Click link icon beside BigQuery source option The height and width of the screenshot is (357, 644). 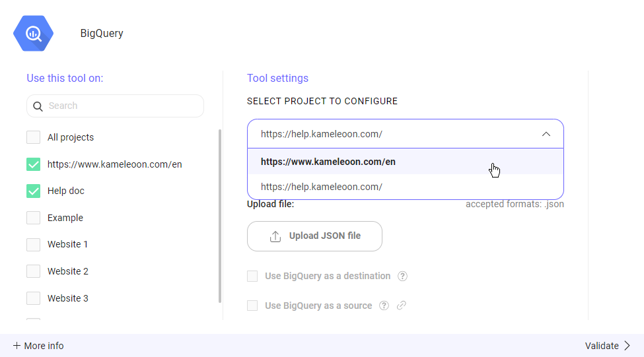pos(401,306)
